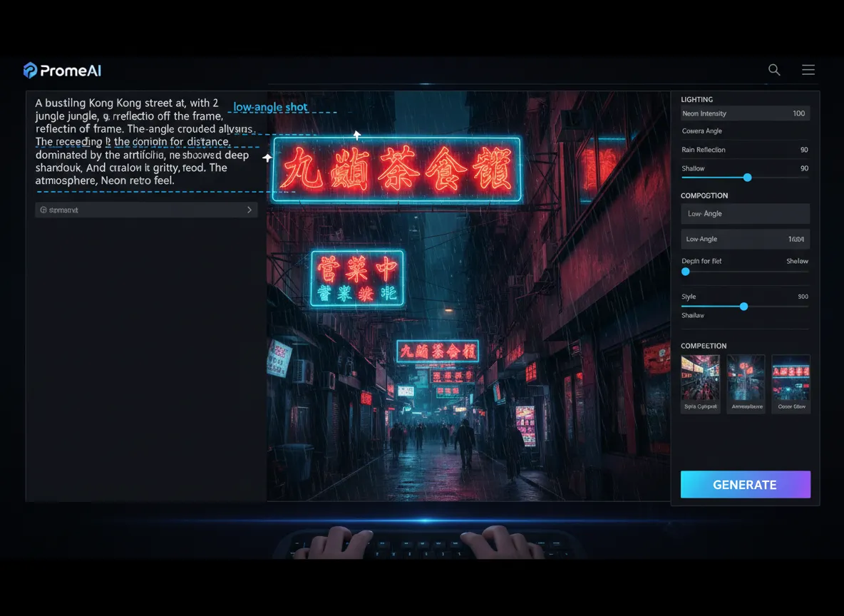Open search with the magnifier icon

774,70
